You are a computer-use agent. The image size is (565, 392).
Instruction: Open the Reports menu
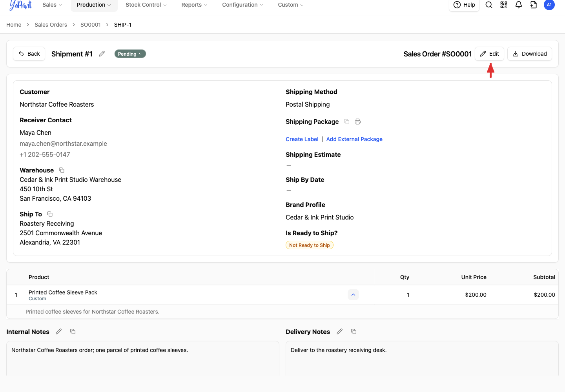tap(194, 5)
